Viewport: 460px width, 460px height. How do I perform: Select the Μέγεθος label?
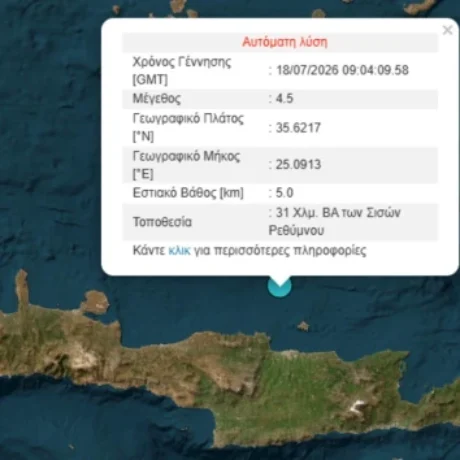pyautogui.click(x=157, y=99)
